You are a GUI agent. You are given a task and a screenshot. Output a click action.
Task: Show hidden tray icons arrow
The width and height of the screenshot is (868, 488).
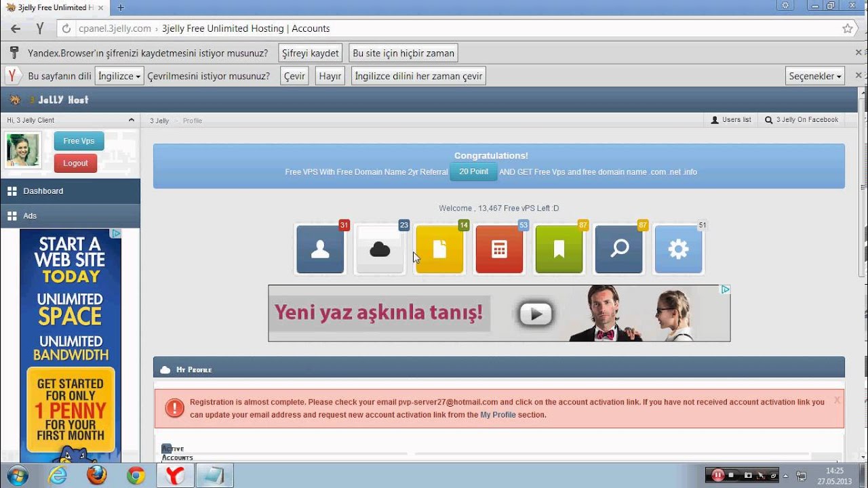(x=785, y=475)
